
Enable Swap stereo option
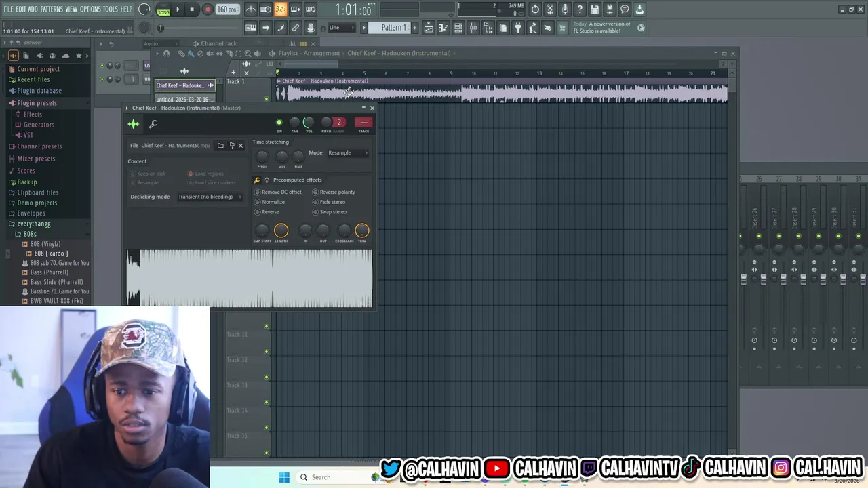tap(330, 212)
